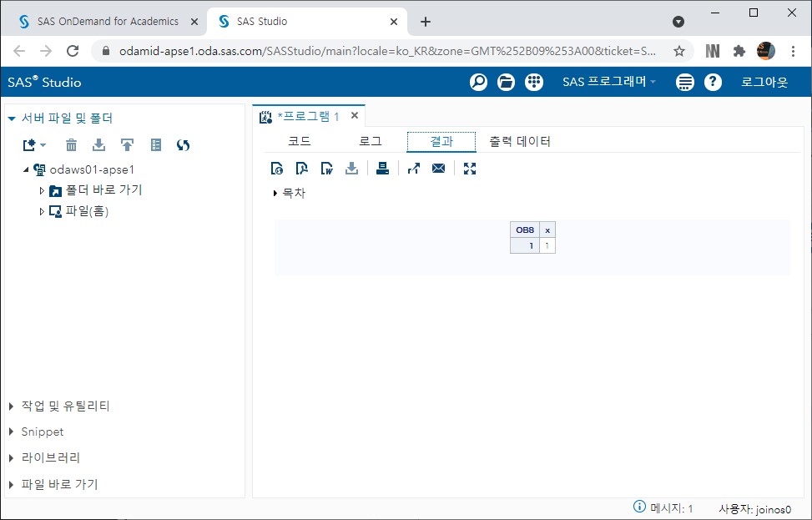Expand the 폴더 바로 가기 node
Viewport: 812px width, 520px height.
pos(42,190)
